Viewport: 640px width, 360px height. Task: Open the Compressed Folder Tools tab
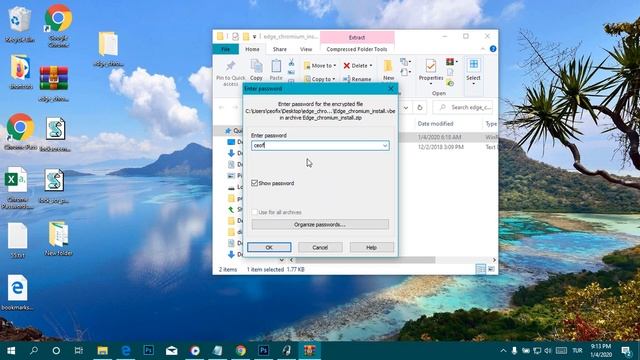[x=357, y=49]
